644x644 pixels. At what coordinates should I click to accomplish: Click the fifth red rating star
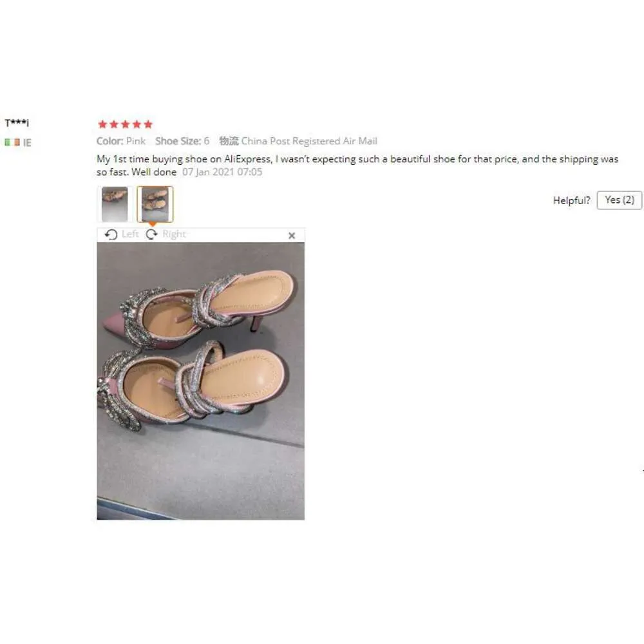pyautogui.click(x=148, y=124)
